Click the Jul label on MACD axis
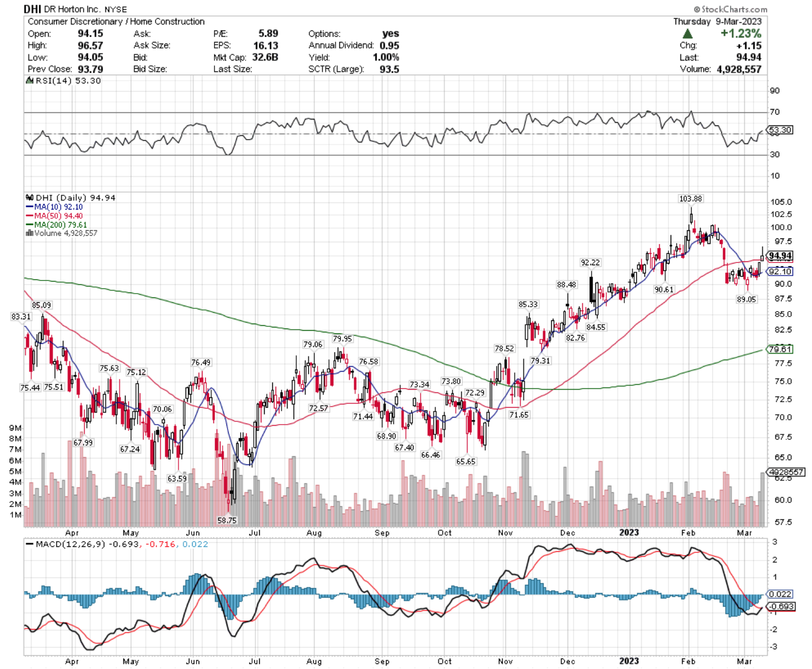This screenshot has height=669, width=812. (254, 661)
